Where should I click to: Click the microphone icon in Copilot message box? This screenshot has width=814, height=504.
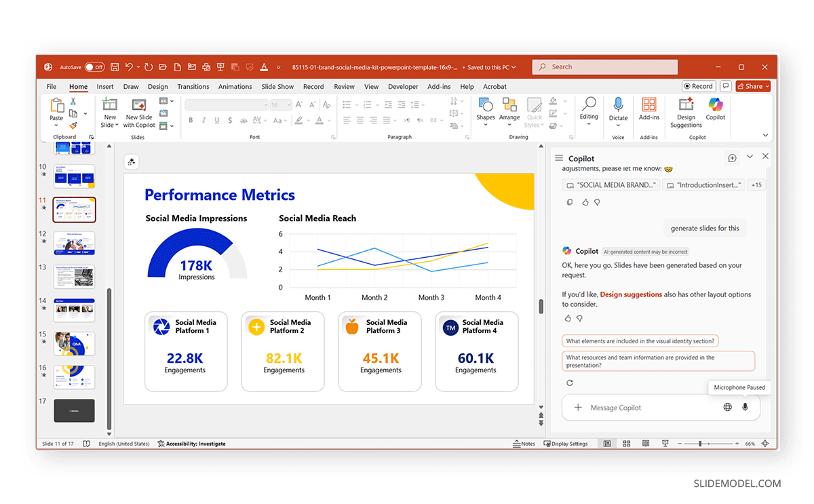tap(745, 408)
